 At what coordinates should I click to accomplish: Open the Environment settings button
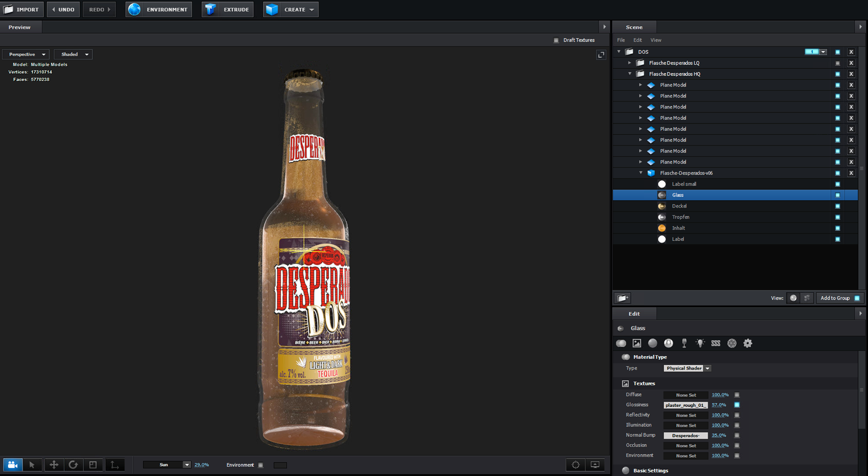(x=159, y=10)
